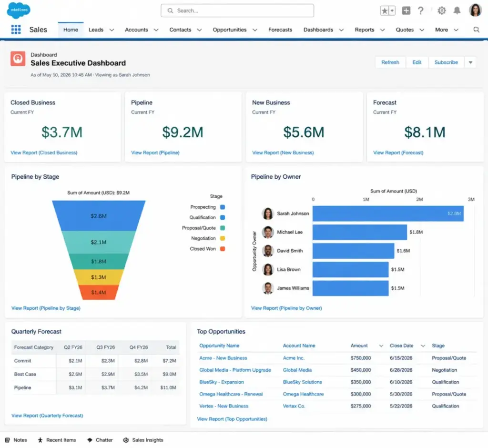488x448 pixels.
Task: Sort by the Close Date column chevron
Action: tap(423, 346)
